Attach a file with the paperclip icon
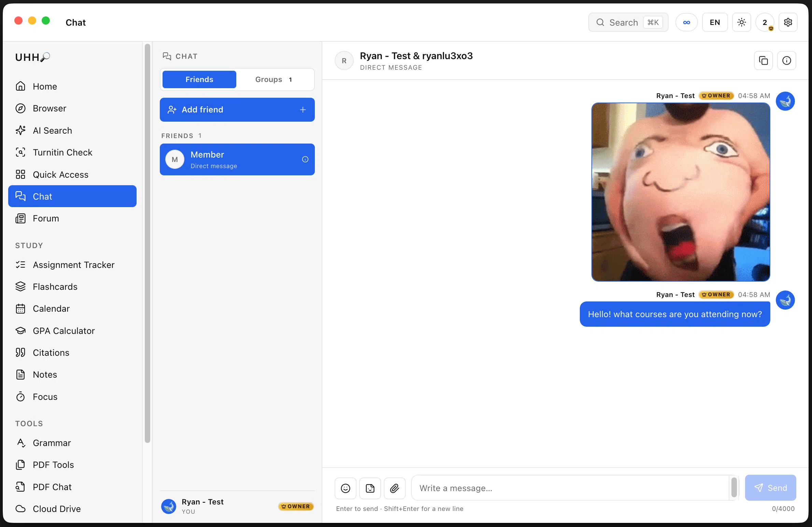The width and height of the screenshot is (812, 527). (x=395, y=488)
